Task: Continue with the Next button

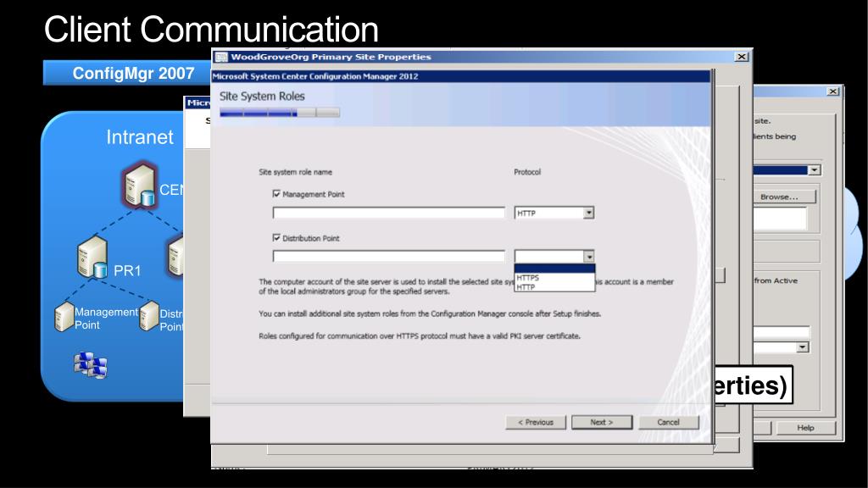Action: point(602,422)
